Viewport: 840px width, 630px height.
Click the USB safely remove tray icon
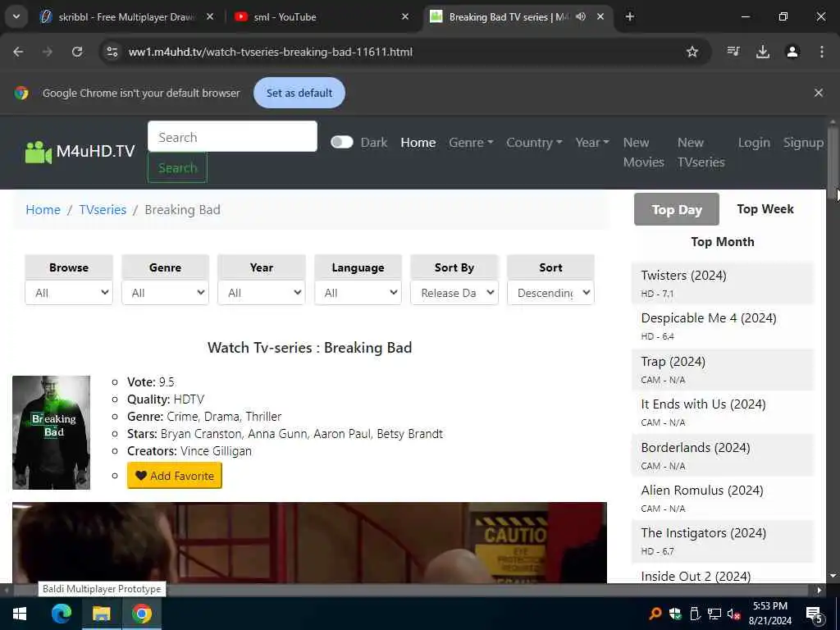click(694, 614)
